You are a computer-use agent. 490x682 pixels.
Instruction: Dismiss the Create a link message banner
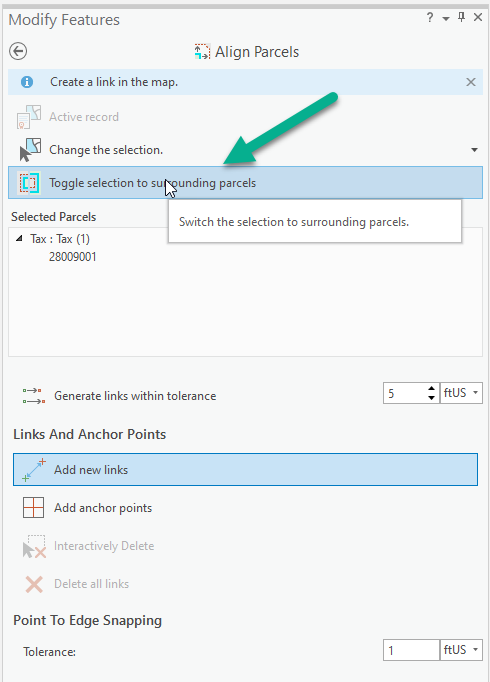pyautogui.click(x=471, y=82)
